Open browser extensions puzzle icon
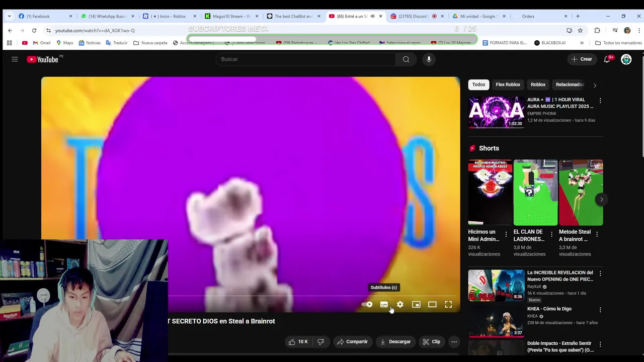Viewport: 644px width, 362px height. (597, 30)
